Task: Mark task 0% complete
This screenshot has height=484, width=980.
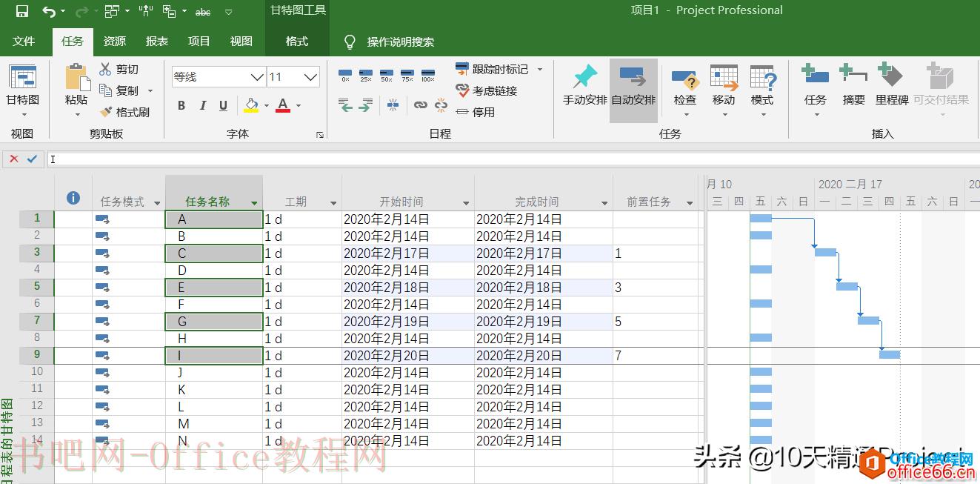Action: 345,76
